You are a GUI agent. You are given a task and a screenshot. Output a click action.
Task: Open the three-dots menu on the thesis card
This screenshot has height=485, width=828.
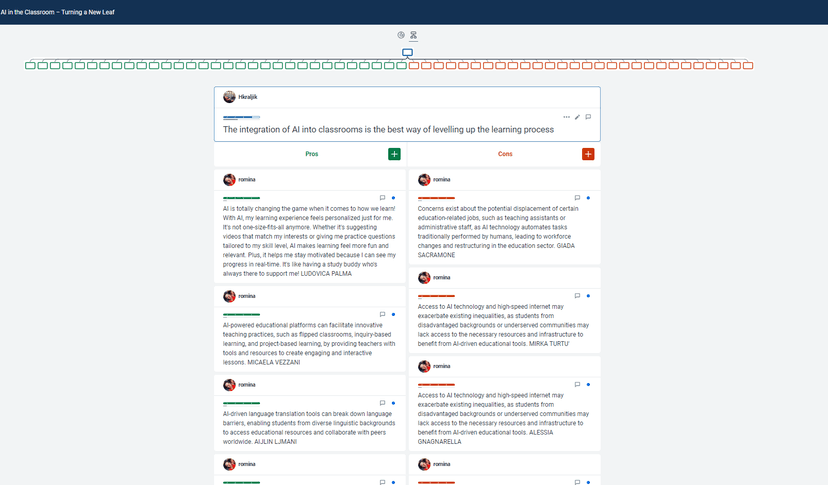pos(566,117)
